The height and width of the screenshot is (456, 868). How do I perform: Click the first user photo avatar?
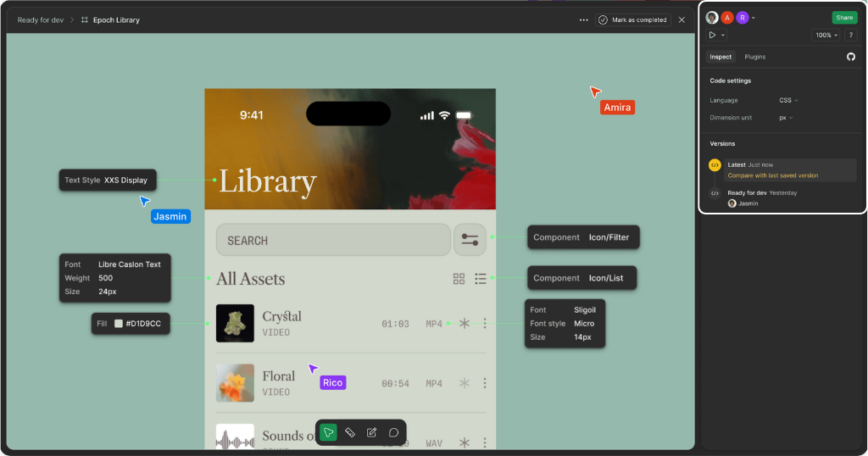pos(712,18)
